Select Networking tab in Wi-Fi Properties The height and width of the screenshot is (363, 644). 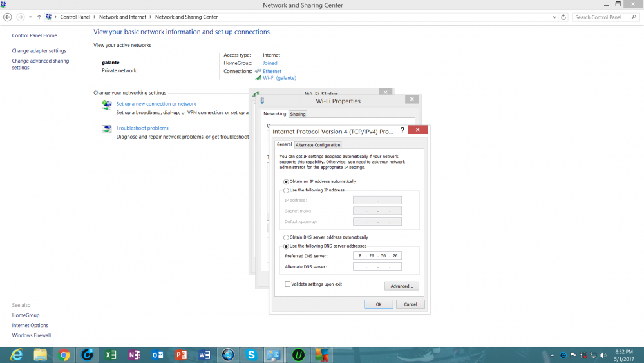click(x=275, y=114)
